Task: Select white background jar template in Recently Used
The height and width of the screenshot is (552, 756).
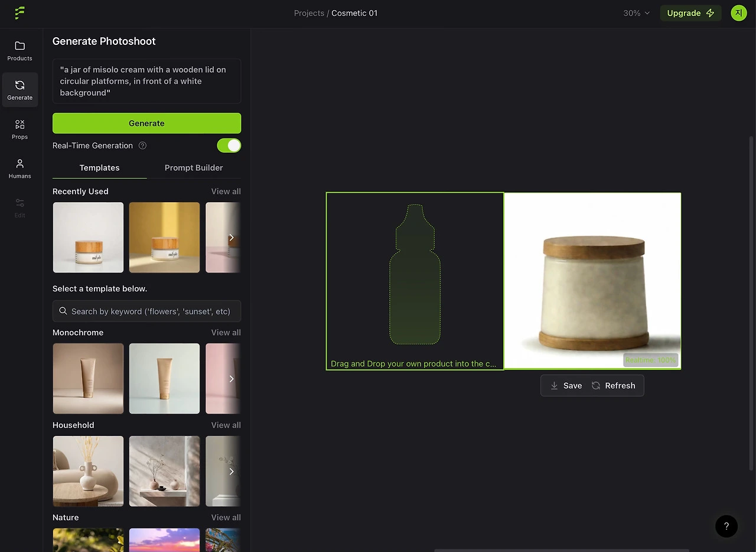Action: pyautogui.click(x=89, y=238)
